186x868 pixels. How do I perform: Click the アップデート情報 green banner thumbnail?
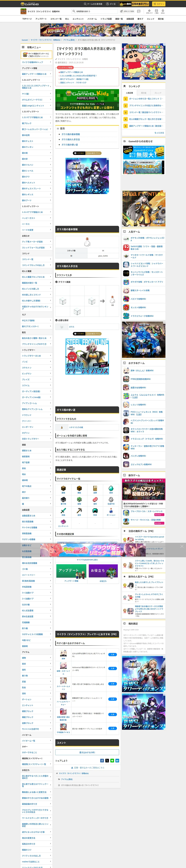[71, 571]
